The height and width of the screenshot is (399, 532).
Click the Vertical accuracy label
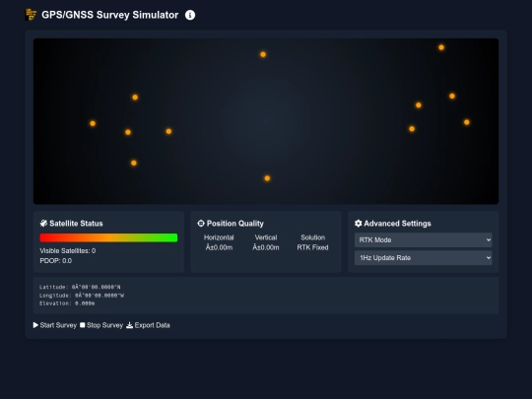tap(266, 237)
